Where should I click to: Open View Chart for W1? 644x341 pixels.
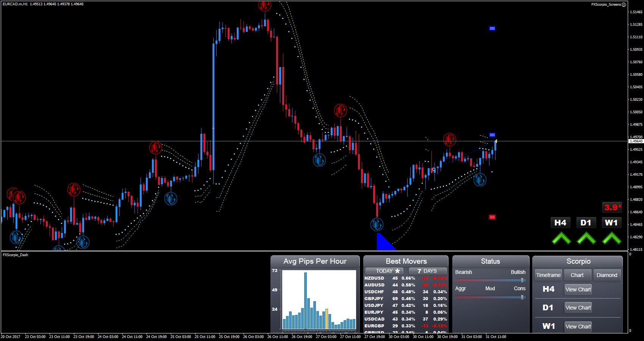point(578,327)
